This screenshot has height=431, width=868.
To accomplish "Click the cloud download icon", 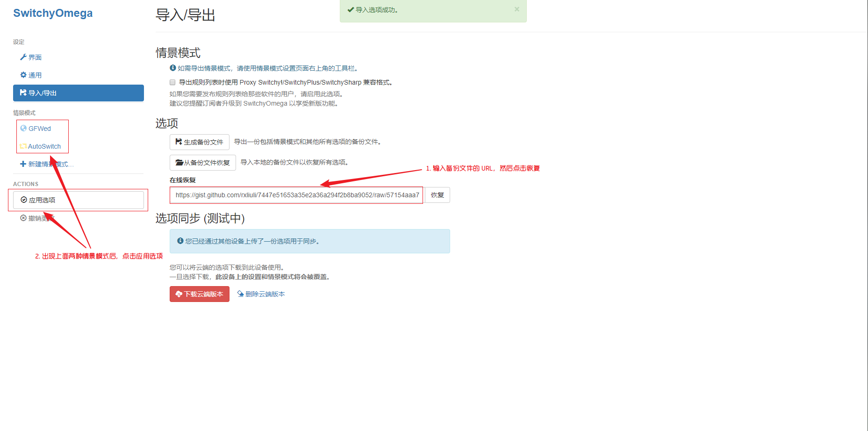I will coord(179,294).
